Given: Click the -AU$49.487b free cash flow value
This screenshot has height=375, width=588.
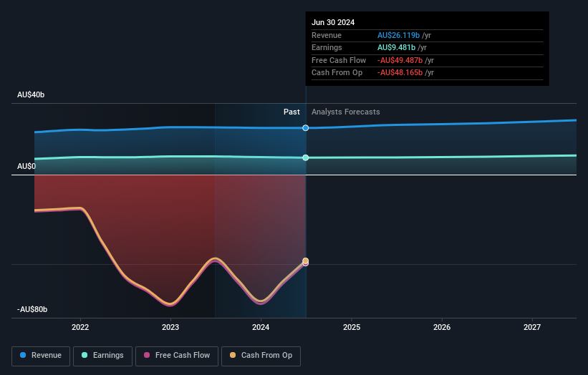Looking at the screenshot, I should [400, 60].
